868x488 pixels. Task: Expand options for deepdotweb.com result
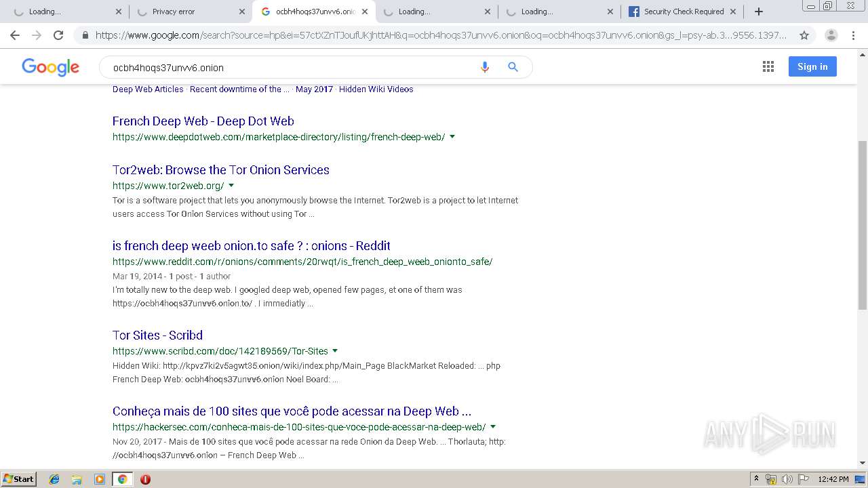click(452, 137)
